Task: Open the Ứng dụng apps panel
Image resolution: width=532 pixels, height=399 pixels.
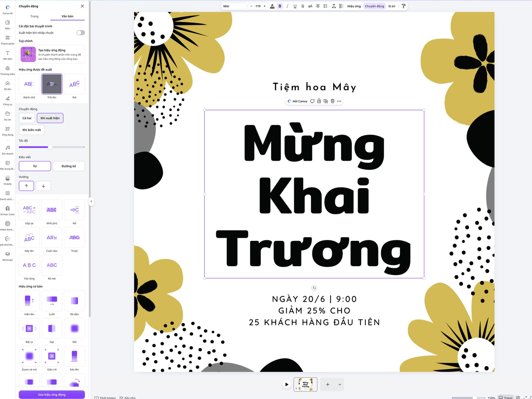Action: [x=8, y=131]
